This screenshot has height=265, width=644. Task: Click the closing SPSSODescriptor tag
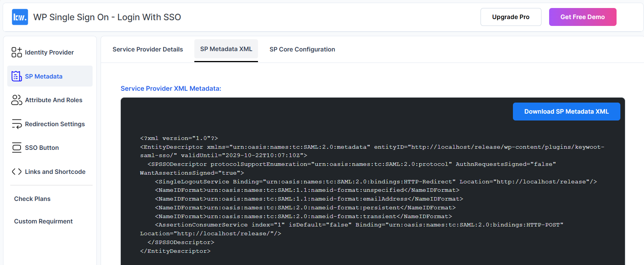coord(181,243)
